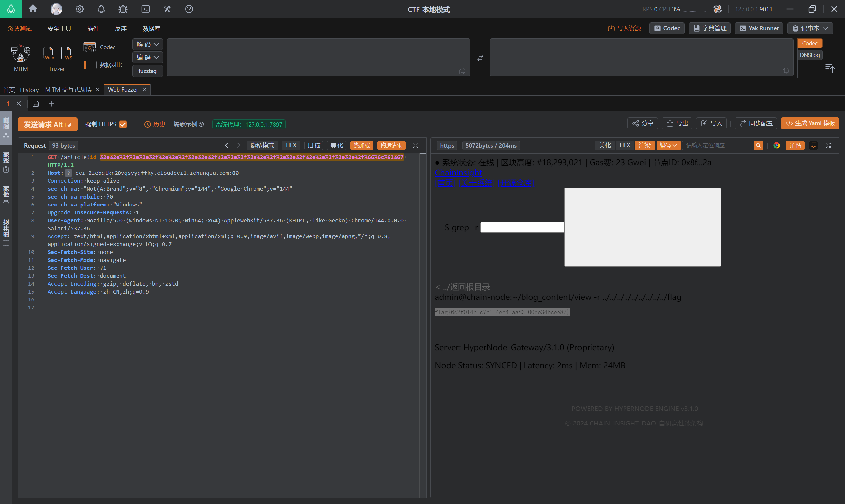This screenshot has height=504, width=845.
Task: Toggle HEX view for the request
Action: point(291,145)
